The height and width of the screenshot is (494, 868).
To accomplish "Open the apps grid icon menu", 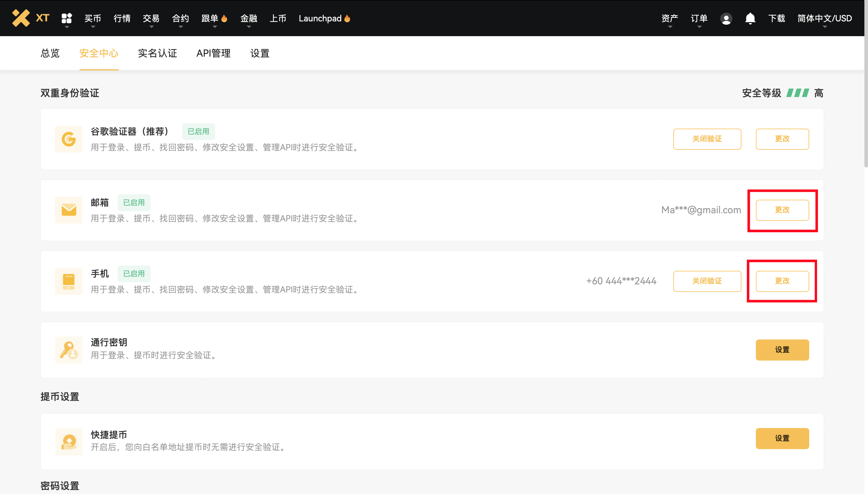I will click(x=67, y=18).
